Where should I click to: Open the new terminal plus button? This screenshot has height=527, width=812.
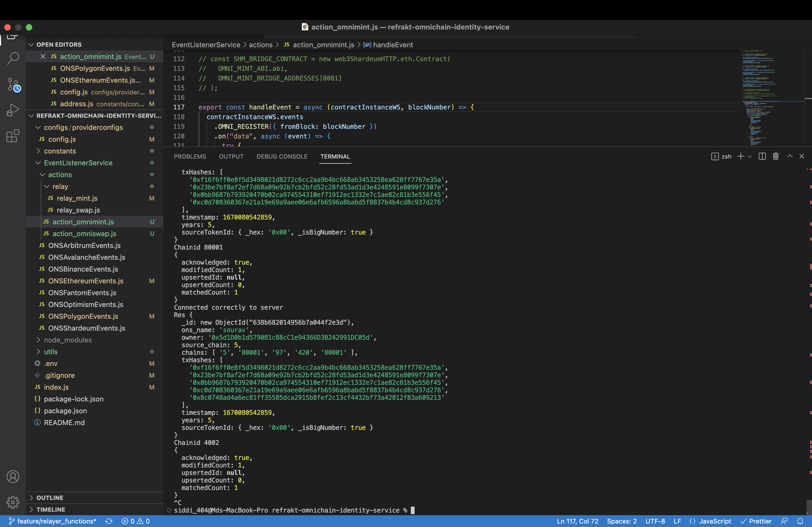[740, 156]
